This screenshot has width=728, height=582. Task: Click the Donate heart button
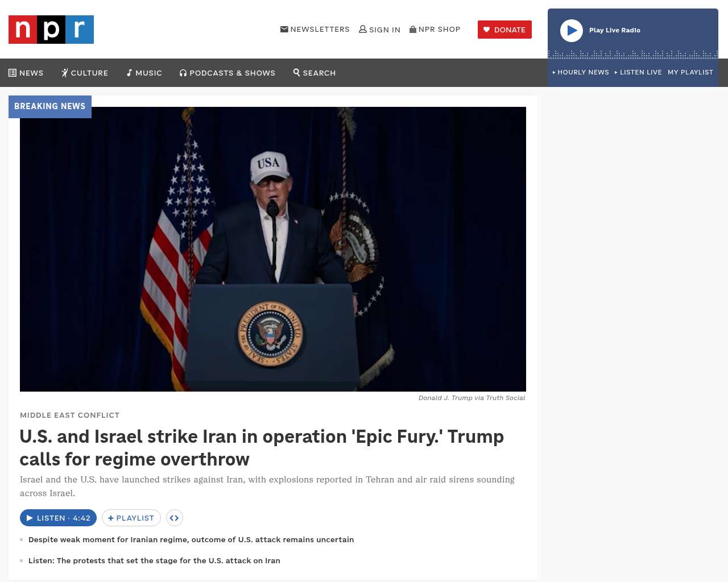tap(504, 30)
